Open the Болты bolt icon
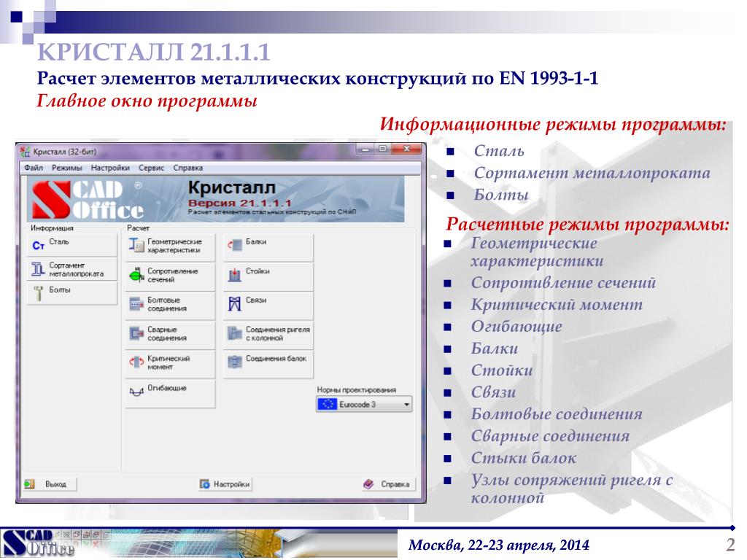The width and height of the screenshot is (747, 560). point(39,293)
